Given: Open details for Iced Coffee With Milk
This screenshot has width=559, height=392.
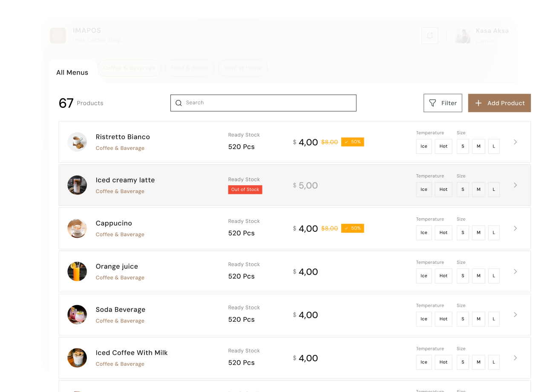Looking at the screenshot, I should coord(515,358).
